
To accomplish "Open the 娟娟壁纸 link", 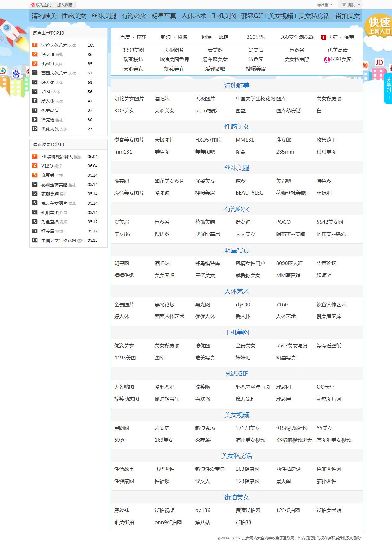I will tap(124, 276).
